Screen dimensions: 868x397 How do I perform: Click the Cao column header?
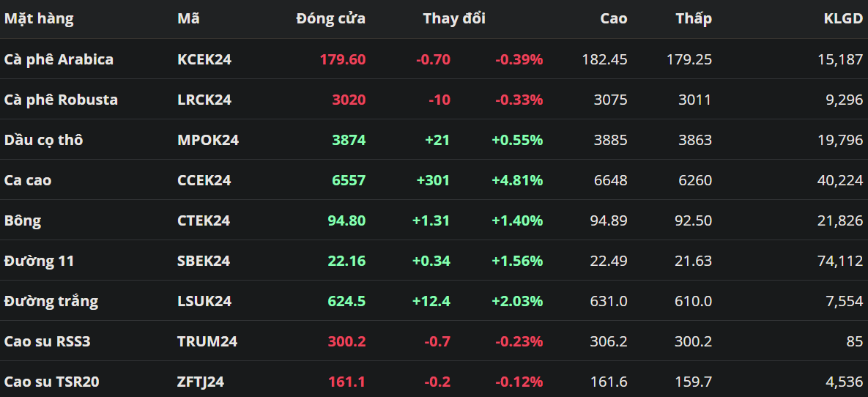[613, 19]
